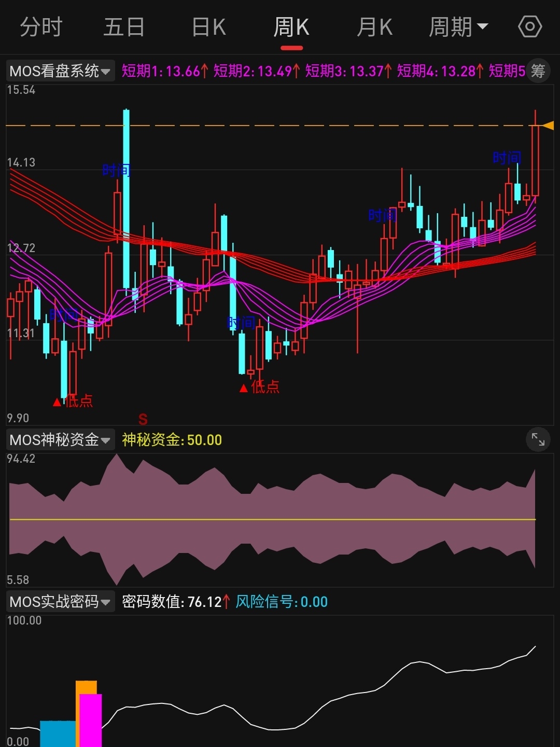Expand the 神秘资金 panel to fullscreen

(x=538, y=440)
